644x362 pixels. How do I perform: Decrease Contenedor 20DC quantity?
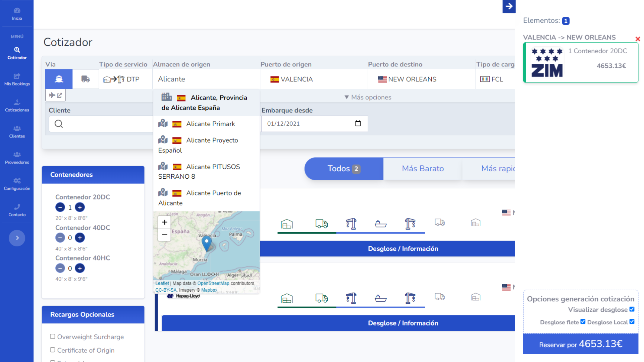click(60, 207)
